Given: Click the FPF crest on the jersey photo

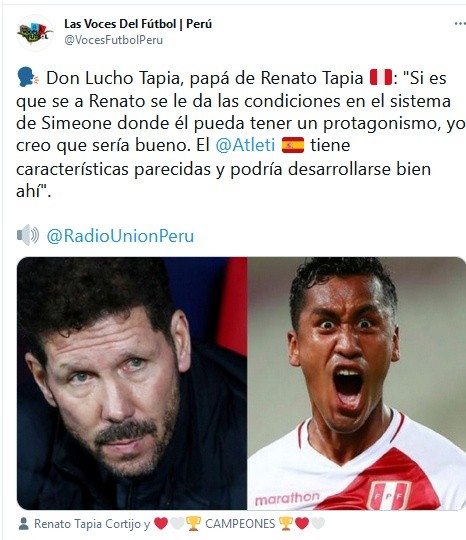Looking at the screenshot, I should click(389, 495).
